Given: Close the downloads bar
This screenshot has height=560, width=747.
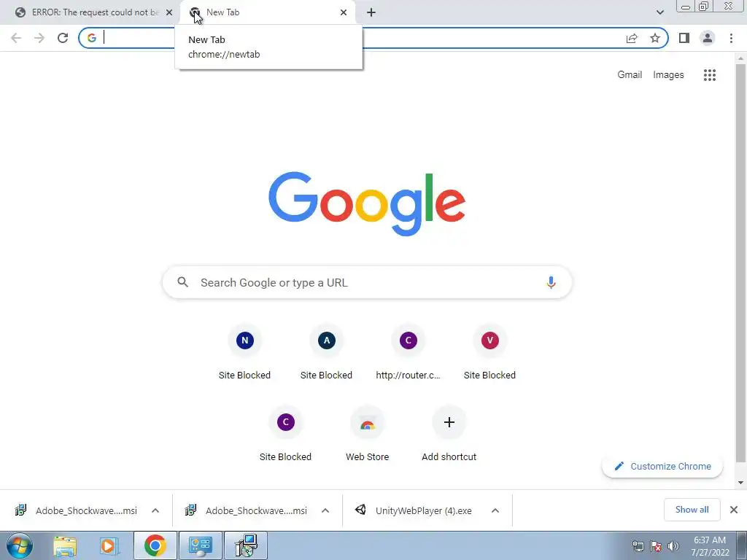Looking at the screenshot, I should coord(734,510).
